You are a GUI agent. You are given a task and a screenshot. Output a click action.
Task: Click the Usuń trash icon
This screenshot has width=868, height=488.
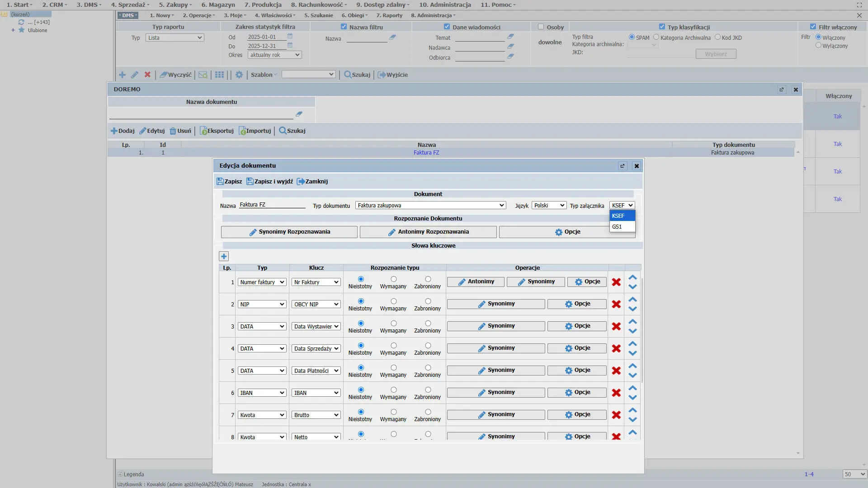coord(173,131)
